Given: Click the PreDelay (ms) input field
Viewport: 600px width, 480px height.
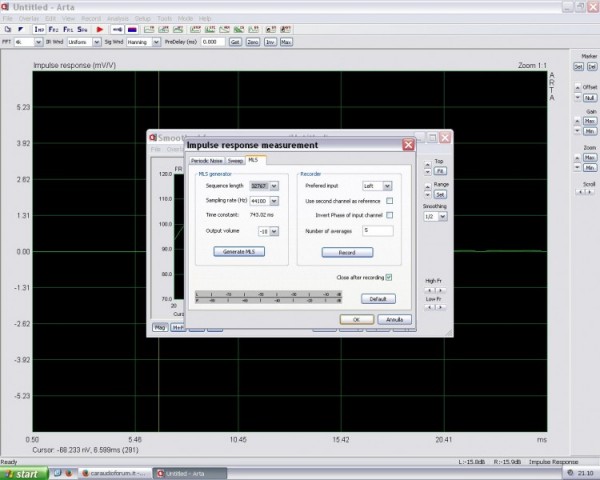Looking at the screenshot, I should coord(213,42).
